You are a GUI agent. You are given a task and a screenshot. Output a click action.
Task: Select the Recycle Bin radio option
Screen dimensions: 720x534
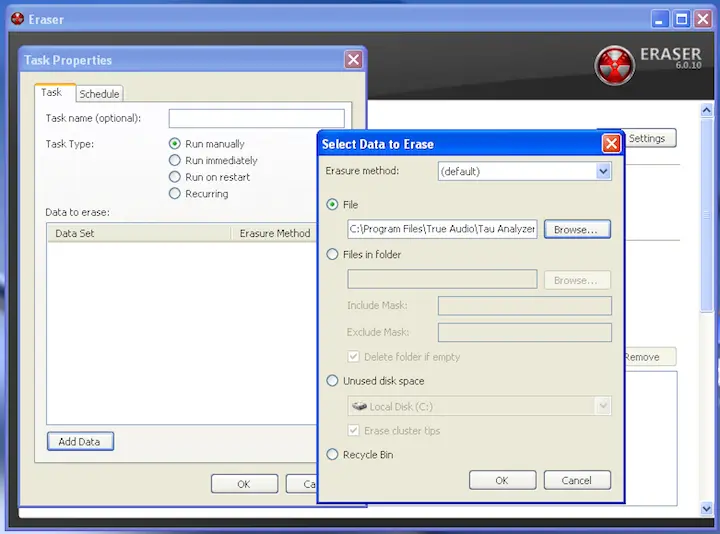coord(333,455)
